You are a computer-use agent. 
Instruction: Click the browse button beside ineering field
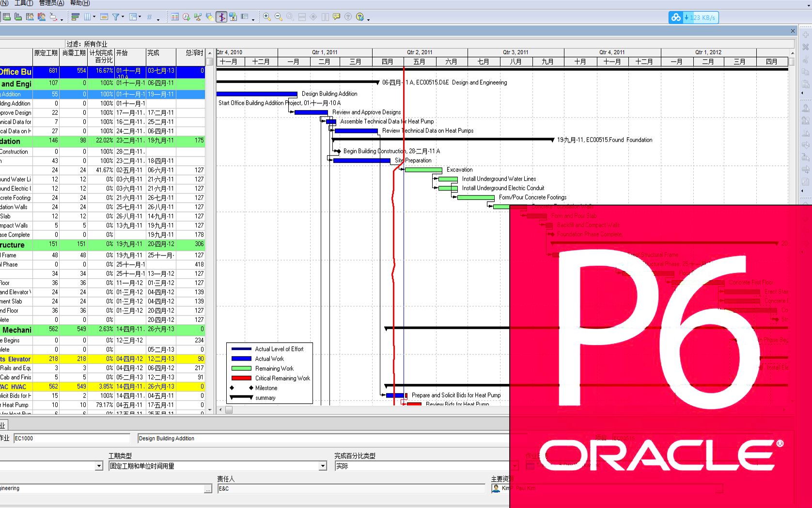[x=208, y=489]
